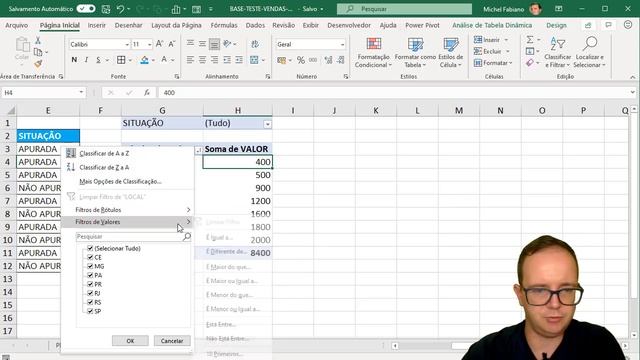Switch to Análise de Tabela Dinâmica tab

pyautogui.click(x=492, y=25)
